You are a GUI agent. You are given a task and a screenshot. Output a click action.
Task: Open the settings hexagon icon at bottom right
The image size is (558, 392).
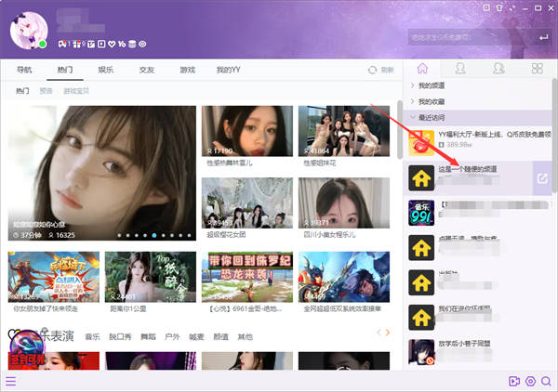point(530,382)
